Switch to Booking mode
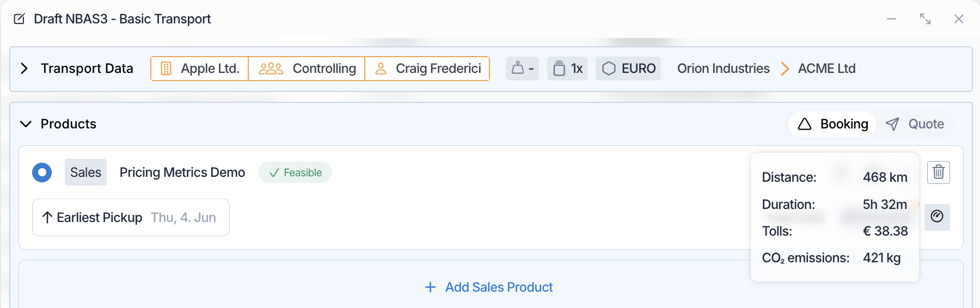This screenshot has width=980, height=308. pos(832,124)
